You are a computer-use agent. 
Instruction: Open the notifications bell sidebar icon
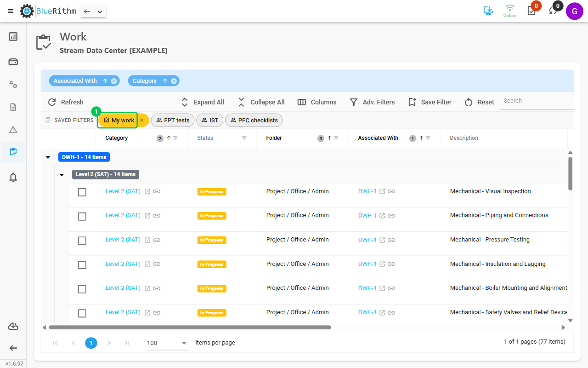point(13,177)
